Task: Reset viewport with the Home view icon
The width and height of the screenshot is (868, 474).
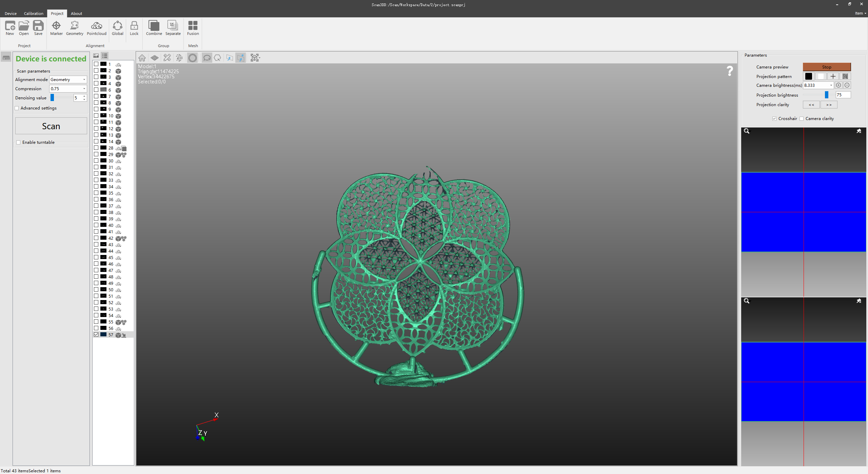Action: click(142, 58)
